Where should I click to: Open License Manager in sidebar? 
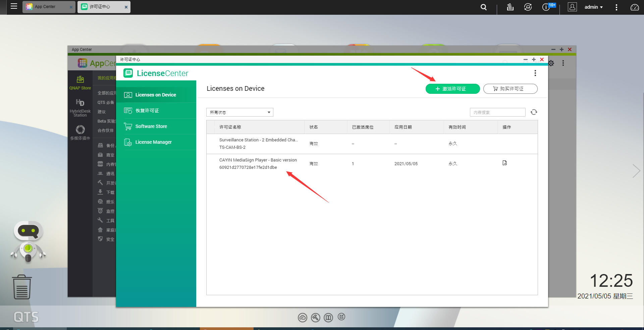153,142
